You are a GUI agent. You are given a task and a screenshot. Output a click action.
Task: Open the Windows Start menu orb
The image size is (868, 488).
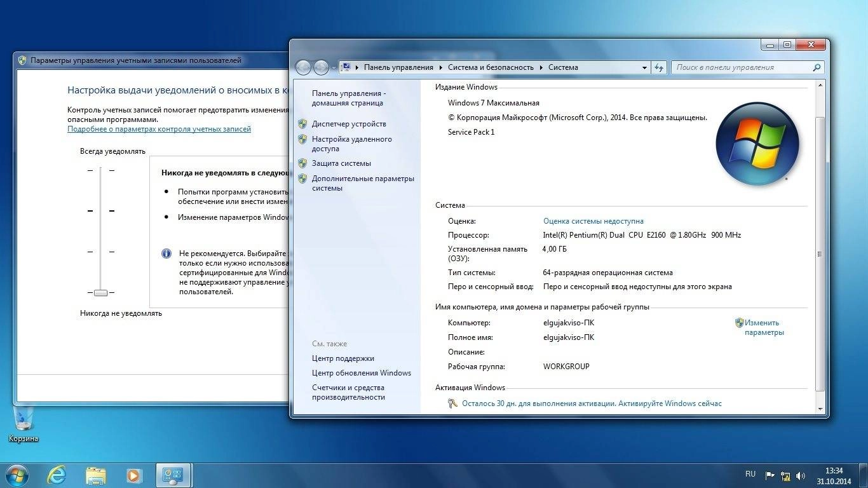coord(16,475)
